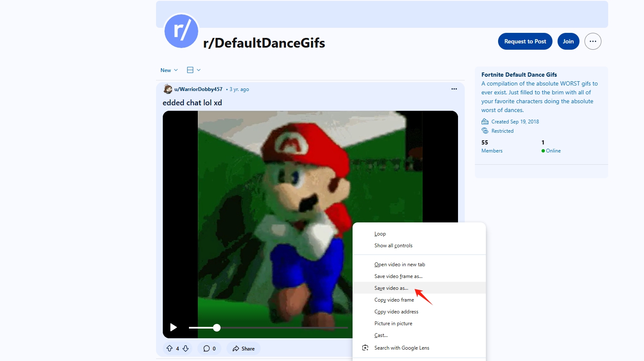
Task: Click the 'Fortnite Default Dance Gifs' sidebar heading
Action: pyautogui.click(x=519, y=75)
